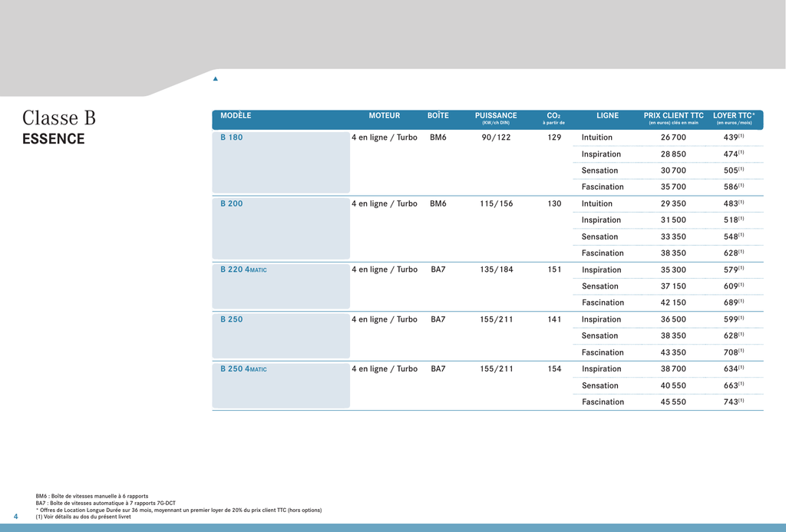Viewport: 786px width, 532px height.
Task: Select CO2 value 154
Action: [x=554, y=369]
